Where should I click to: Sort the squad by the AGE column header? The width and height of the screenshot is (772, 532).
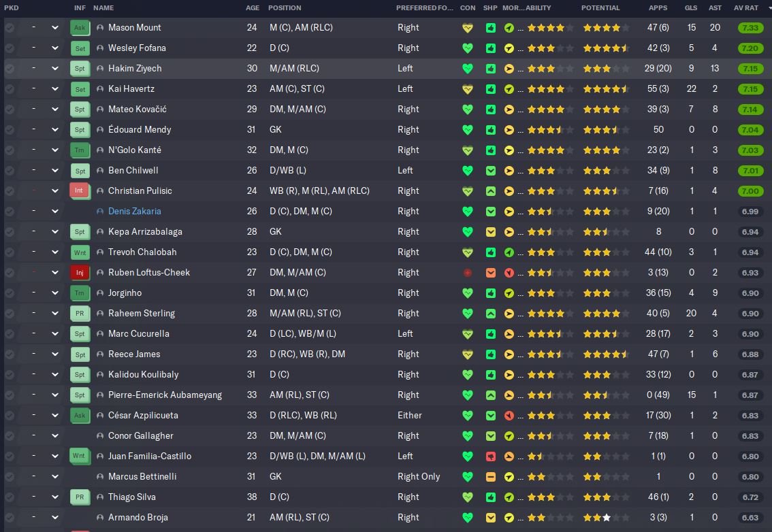253,8
